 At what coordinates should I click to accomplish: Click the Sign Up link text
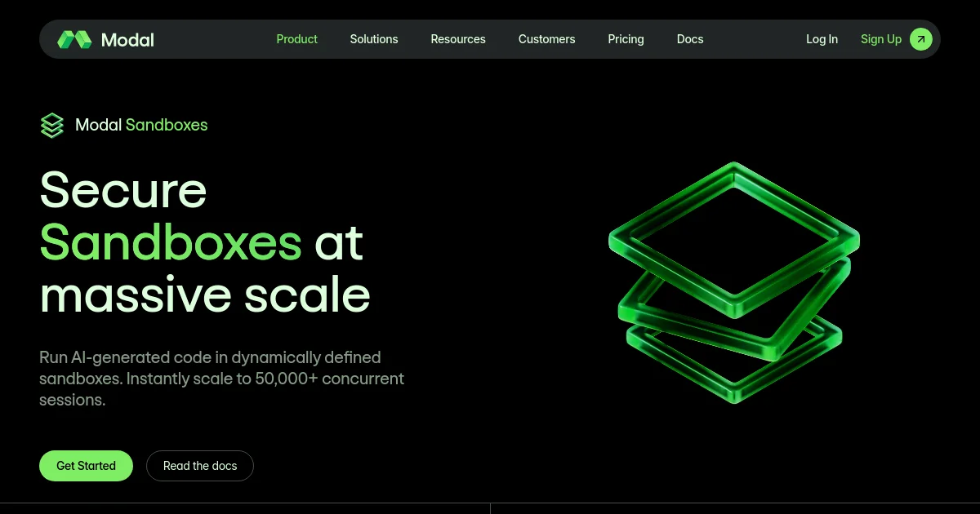pyautogui.click(x=881, y=39)
